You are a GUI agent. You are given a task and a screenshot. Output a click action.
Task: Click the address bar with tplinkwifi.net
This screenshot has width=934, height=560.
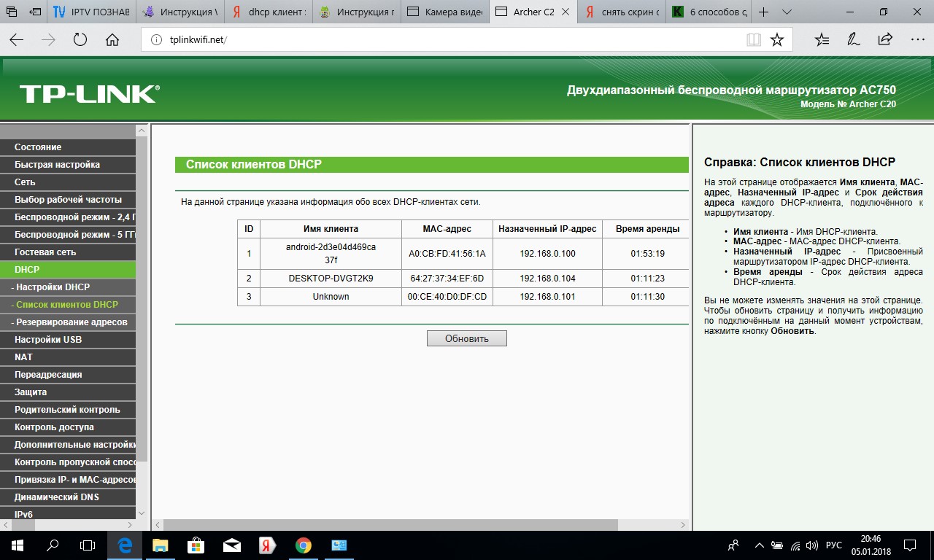pyautogui.click(x=438, y=40)
